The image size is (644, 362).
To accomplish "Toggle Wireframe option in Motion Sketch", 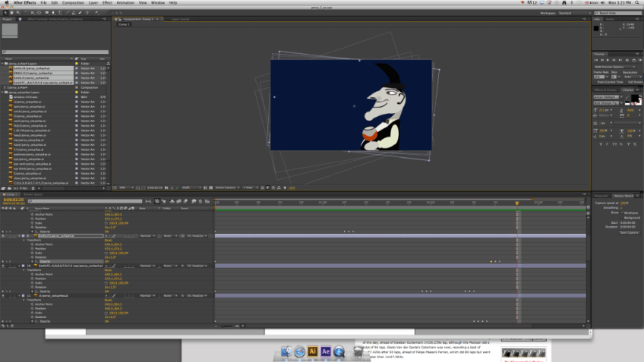I will tap(621, 212).
